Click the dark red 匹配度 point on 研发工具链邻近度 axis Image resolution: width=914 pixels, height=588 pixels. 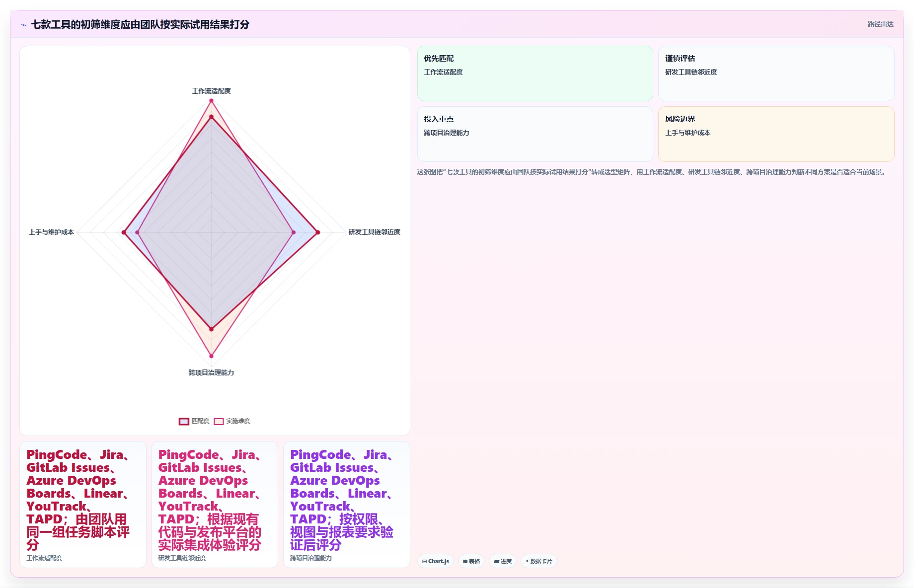click(318, 232)
